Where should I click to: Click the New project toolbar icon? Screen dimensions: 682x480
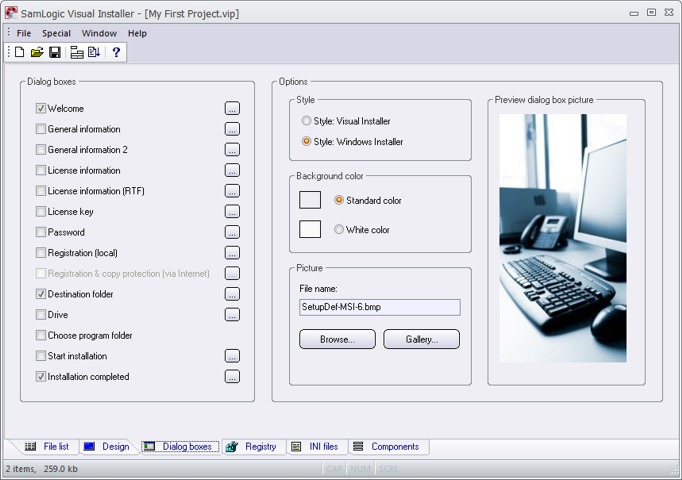click(20, 52)
